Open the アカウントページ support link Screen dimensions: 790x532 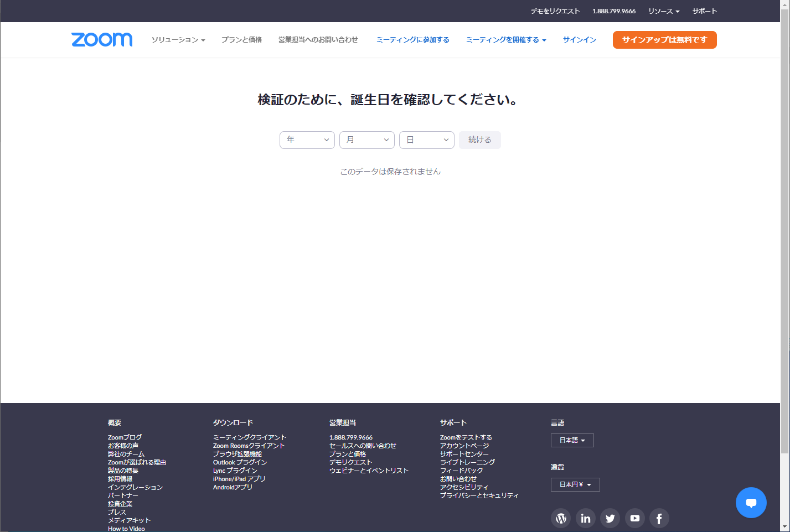[x=464, y=446]
